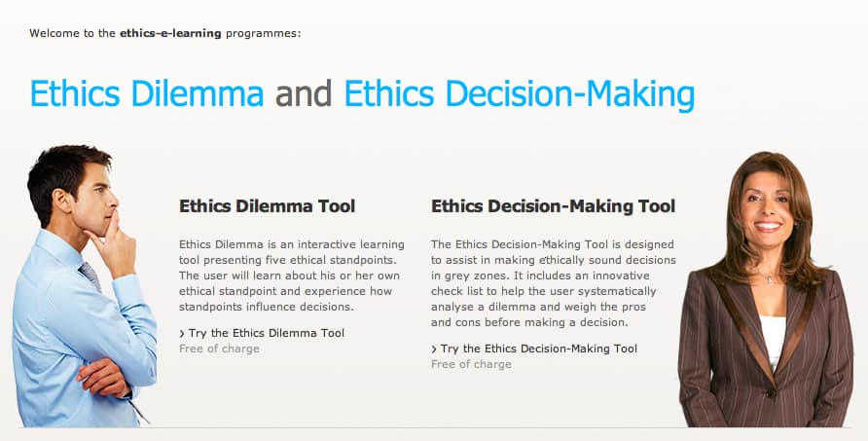Click the grey word "and" in the main title
This screenshot has width=868, height=441.
click(x=304, y=93)
